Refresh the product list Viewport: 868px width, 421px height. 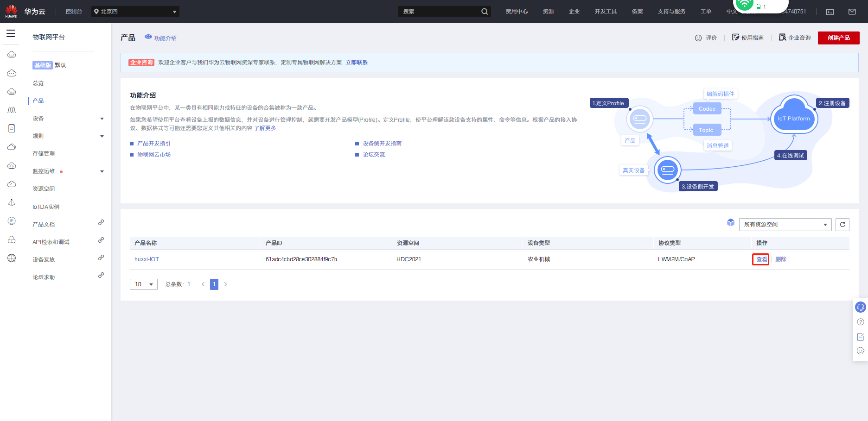[842, 225]
